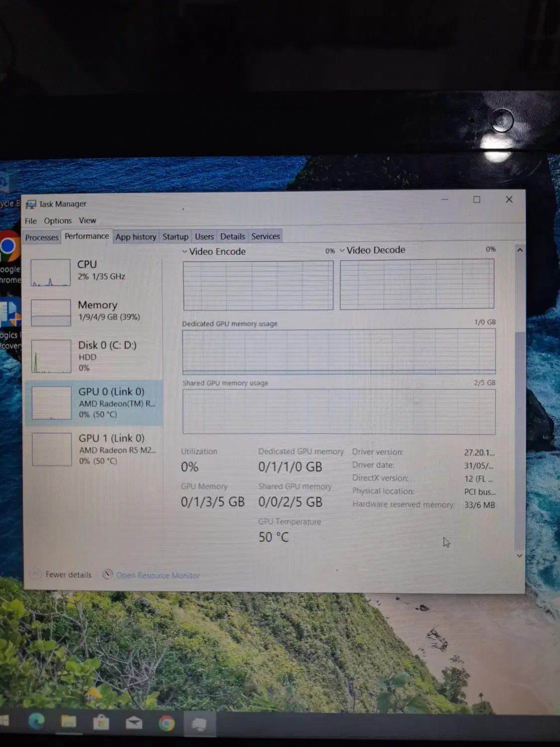Select the Performance tab
This screenshot has height=747, width=560.
click(x=87, y=236)
